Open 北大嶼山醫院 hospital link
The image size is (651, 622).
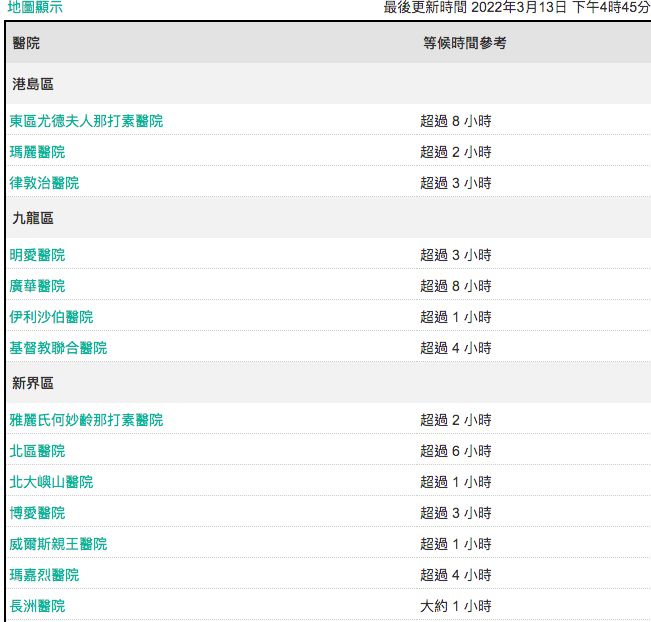click(x=51, y=482)
